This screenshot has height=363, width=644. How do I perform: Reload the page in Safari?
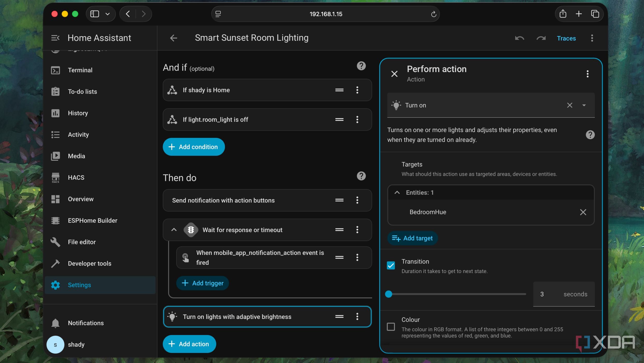pyautogui.click(x=433, y=14)
